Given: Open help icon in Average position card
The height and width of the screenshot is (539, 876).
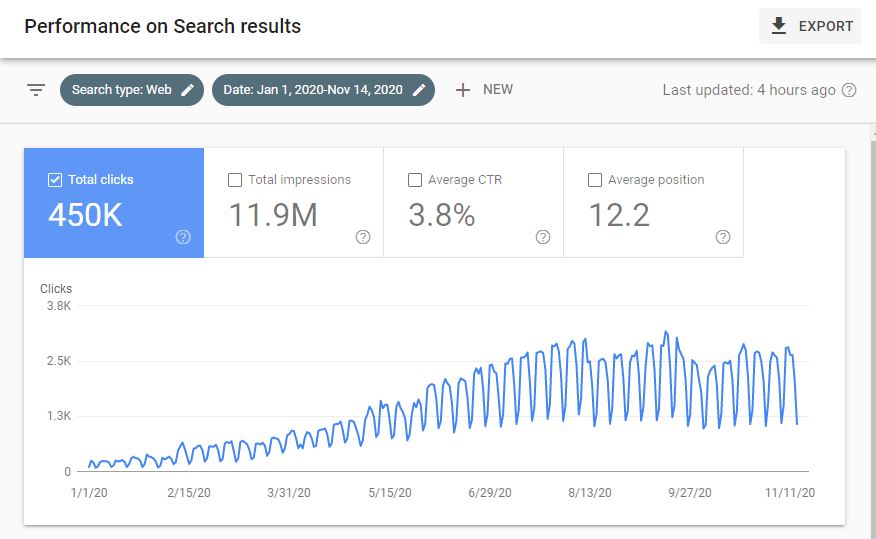Looking at the screenshot, I should 723,237.
